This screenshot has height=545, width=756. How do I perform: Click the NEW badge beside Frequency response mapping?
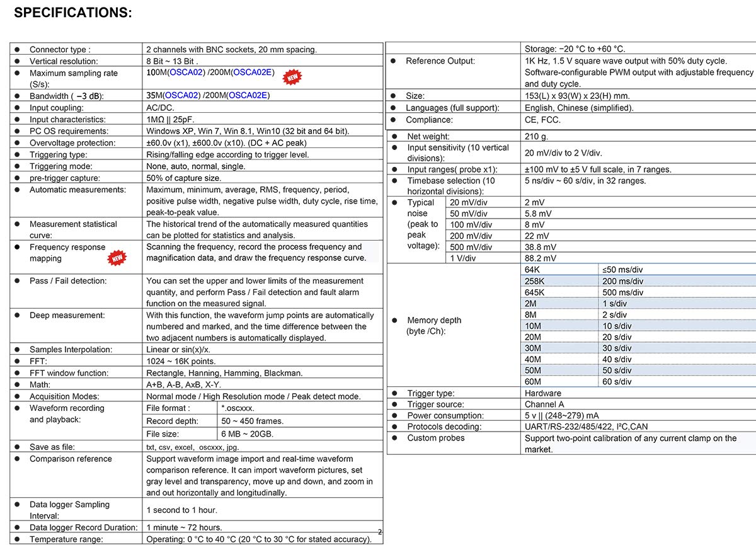click(117, 257)
